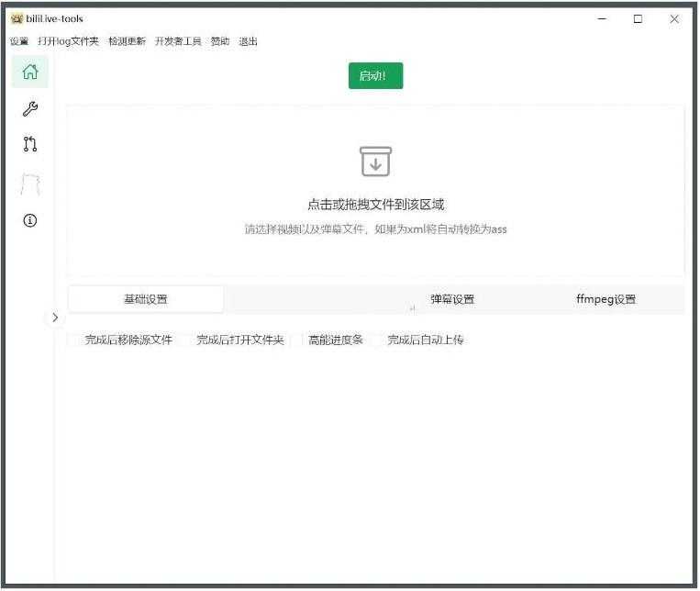Open the Home page in sidebar
The width and height of the screenshot is (700, 591).
(29, 72)
